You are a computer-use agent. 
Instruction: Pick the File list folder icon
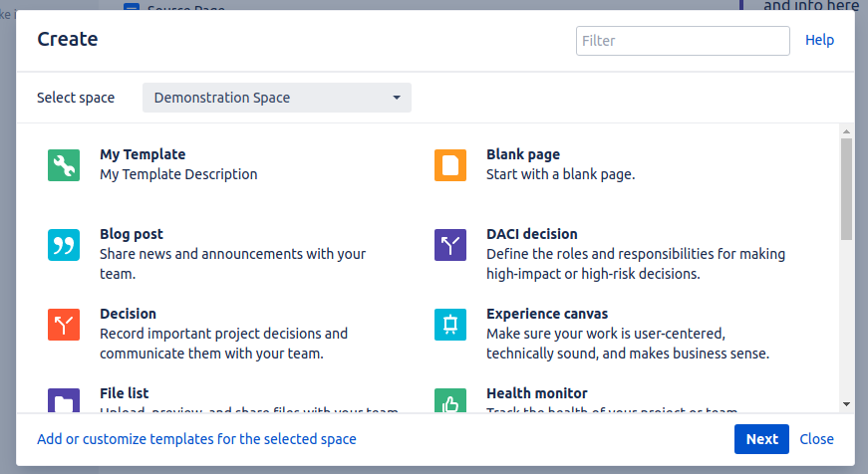pyautogui.click(x=64, y=400)
